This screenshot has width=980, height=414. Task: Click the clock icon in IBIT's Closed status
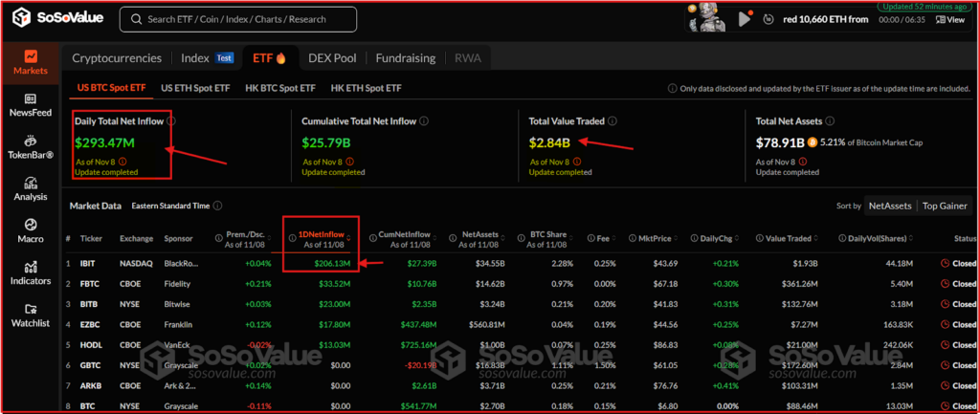click(945, 264)
